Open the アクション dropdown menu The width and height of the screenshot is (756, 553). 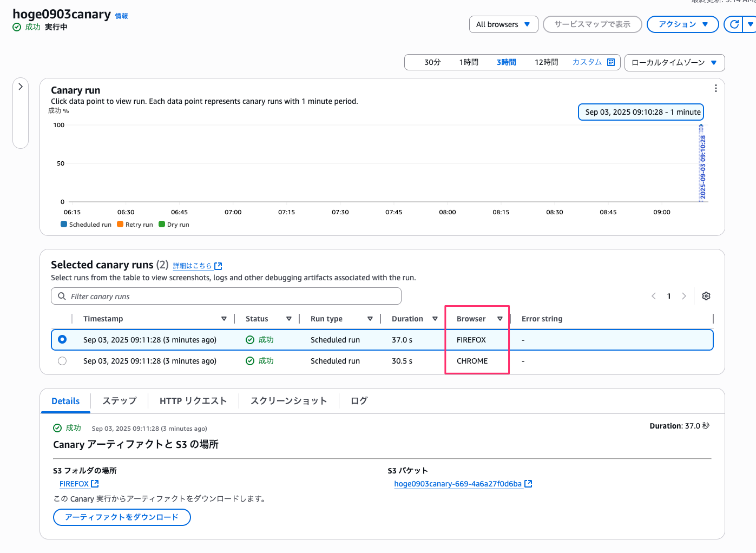(x=683, y=24)
